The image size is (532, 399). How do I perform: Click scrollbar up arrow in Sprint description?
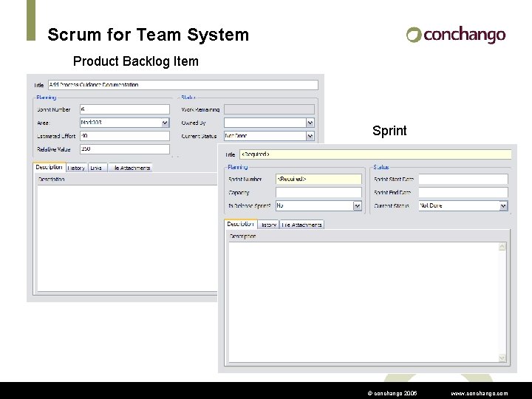coord(502,247)
